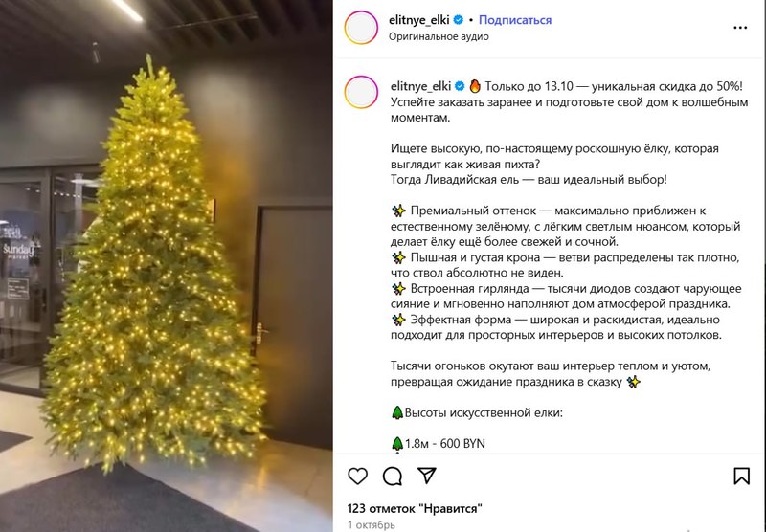Open the elitnye_elki username in the header
This screenshot has width=766, height=532.
pyautogui.click(x=419, y=20)
